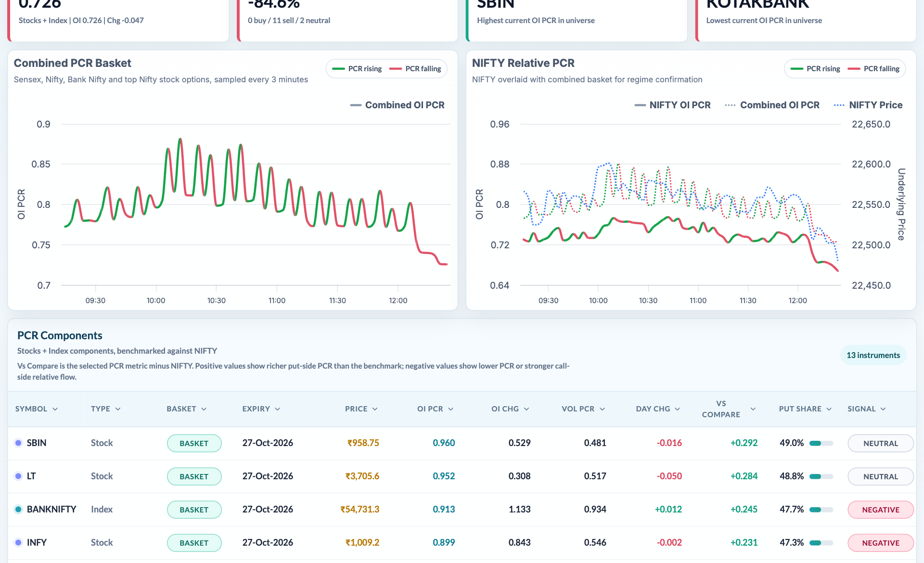Click the BANKNIFTY put share bar
The width and height of the screenshot is (924, 563).
coord(821,510)
